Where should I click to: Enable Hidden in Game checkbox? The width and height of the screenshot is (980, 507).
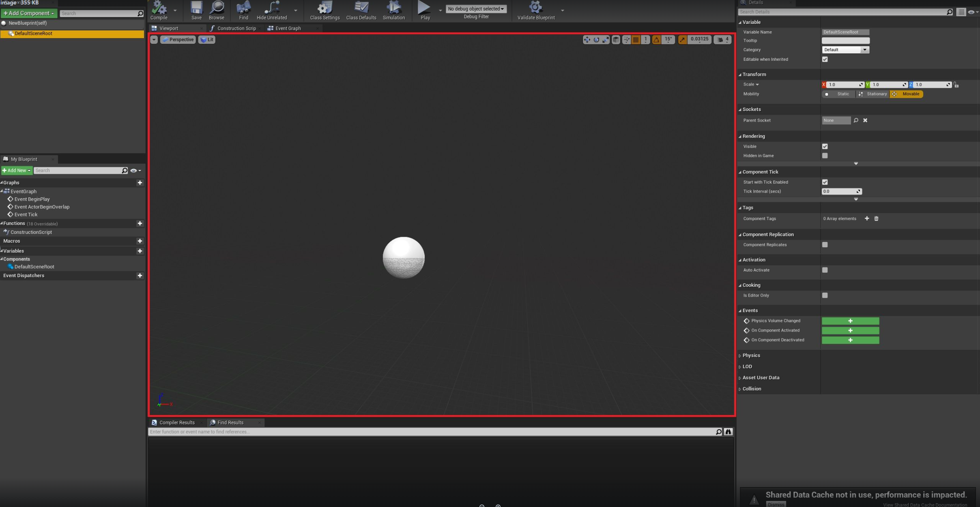[825, 156]
